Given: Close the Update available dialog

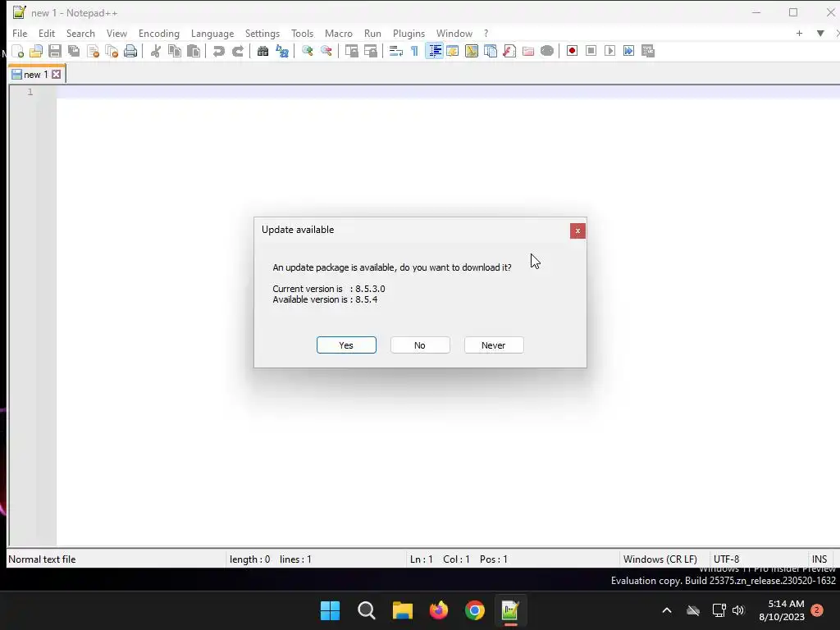Looking at the screenshot, I should [577, 231].
